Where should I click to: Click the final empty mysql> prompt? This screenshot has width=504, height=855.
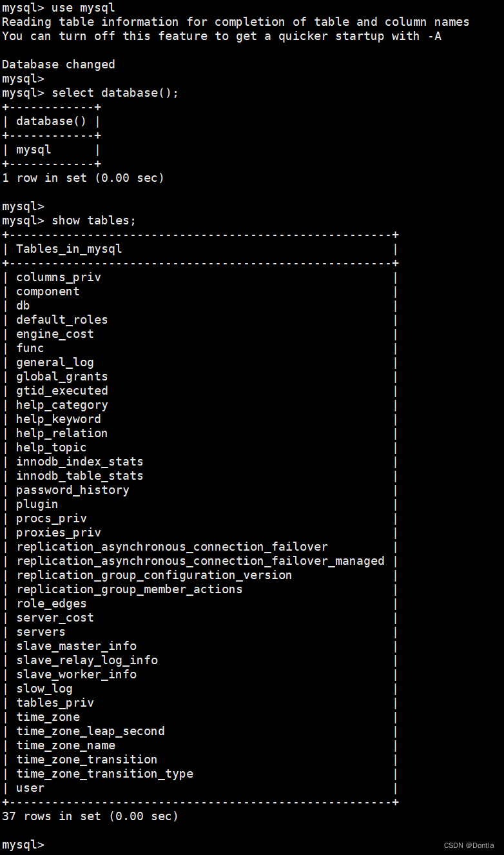click(23, 845)
